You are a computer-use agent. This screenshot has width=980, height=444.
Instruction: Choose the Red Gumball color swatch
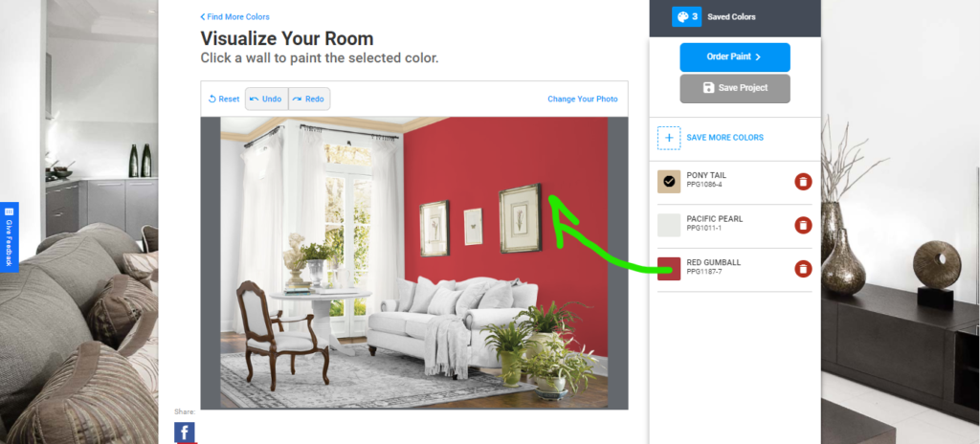(x=669, y=269)
